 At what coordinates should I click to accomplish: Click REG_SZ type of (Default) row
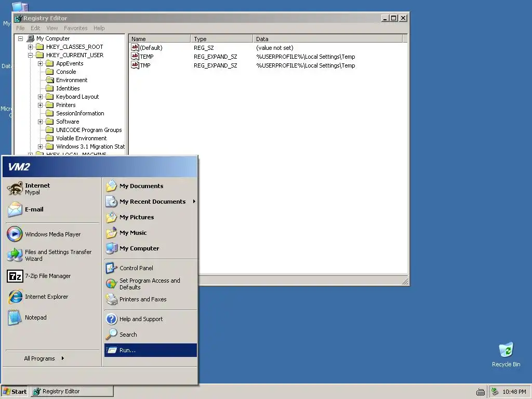coord(204,48)
